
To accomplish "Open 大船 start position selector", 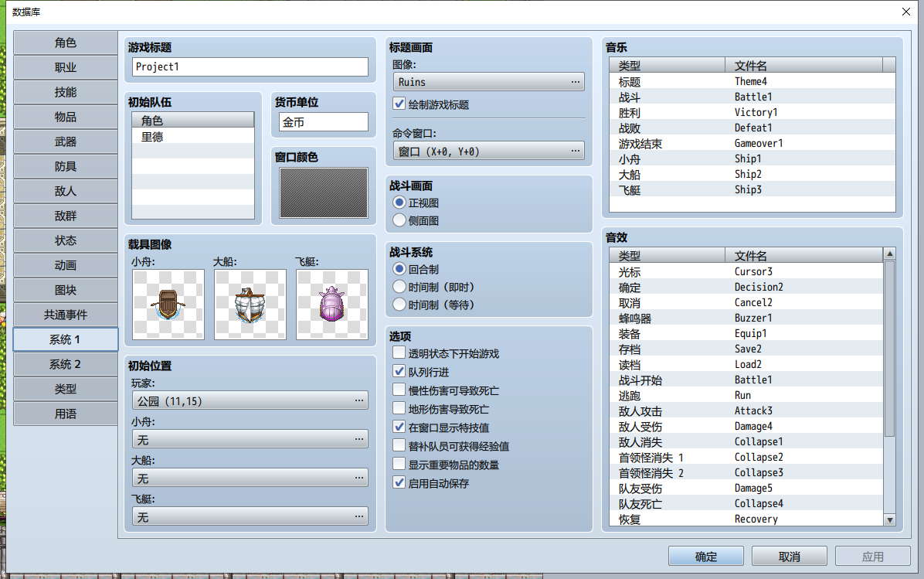I will [x=250, y=478].
